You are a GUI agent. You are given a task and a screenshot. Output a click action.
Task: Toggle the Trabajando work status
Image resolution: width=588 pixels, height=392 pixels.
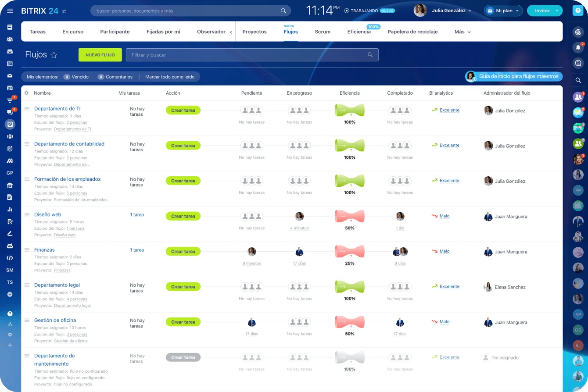[x=369, y=11]
